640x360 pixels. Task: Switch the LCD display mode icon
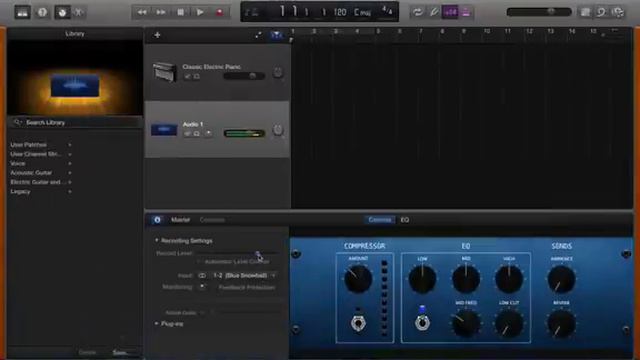click(252, 12)
